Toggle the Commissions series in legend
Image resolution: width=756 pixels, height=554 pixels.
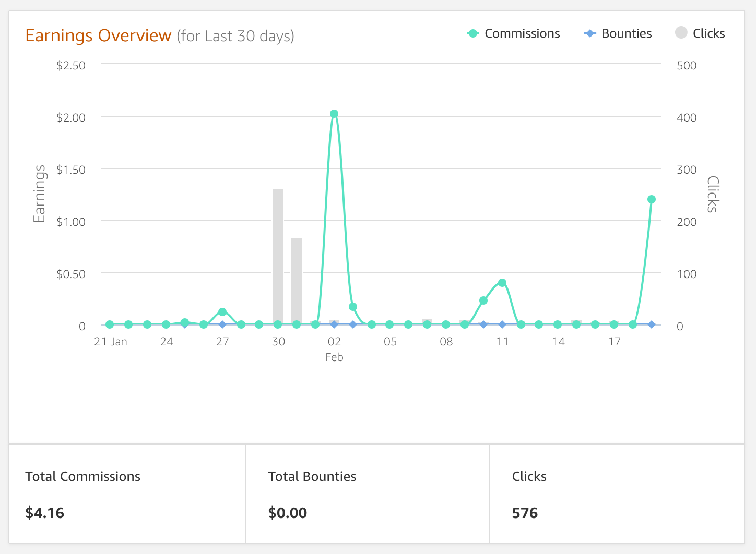(x=513, y=33)
